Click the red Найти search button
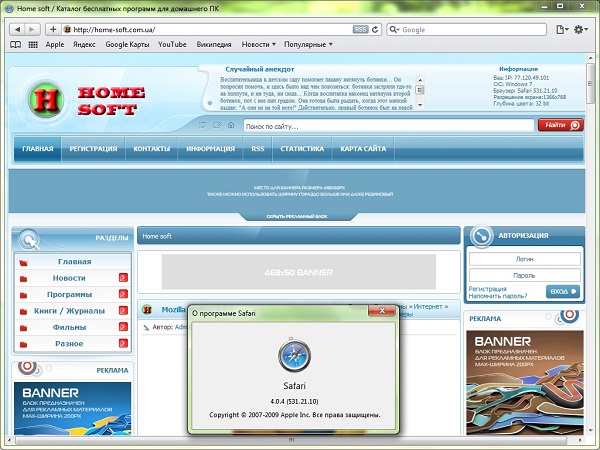The width and height of the screenshot is (600, 450). pyautogui.click(x=560, y=125)
